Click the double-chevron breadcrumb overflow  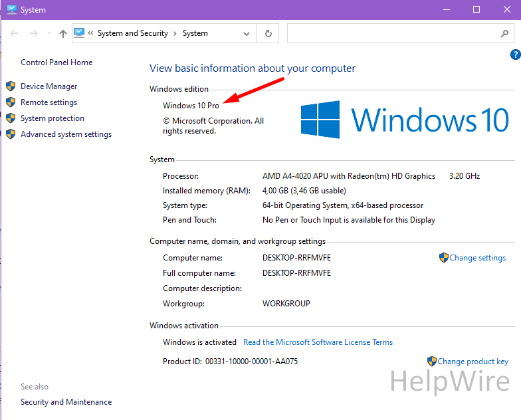tap(90, 33)
